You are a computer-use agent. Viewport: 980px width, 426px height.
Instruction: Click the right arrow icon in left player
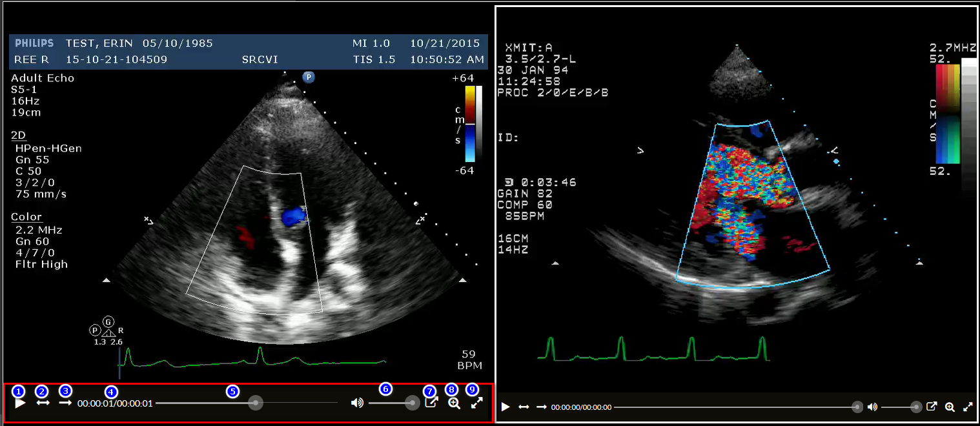pyautogui.click(x=65, y=403)
